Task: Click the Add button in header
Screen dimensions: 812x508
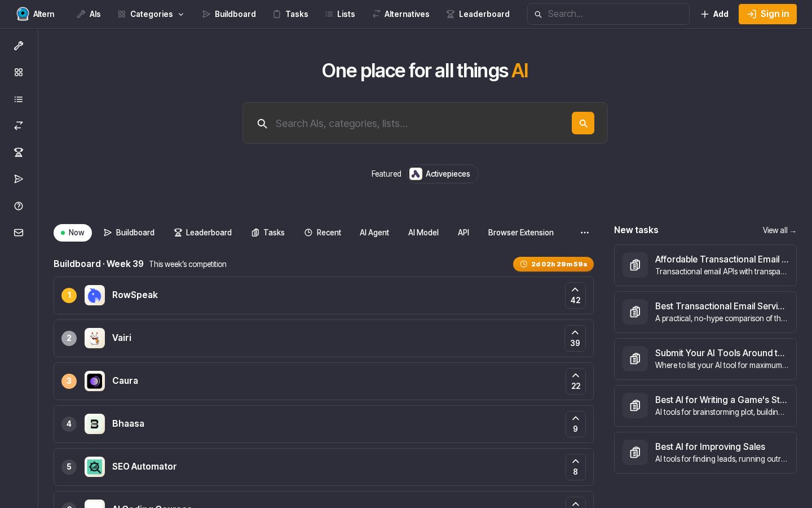Action: [x=714, y=14]
